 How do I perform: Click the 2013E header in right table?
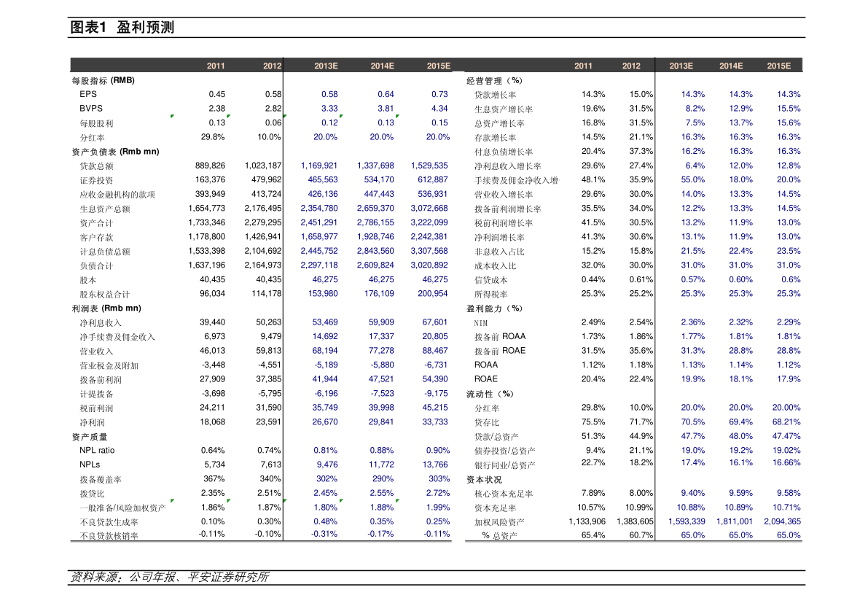pos(681,66)
